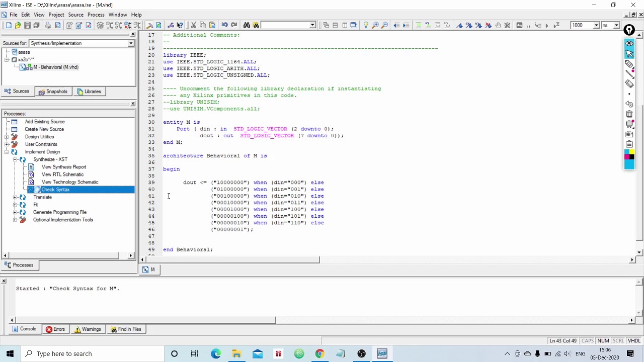Collapse the Synthesize - XST node
The height and width of the screenshot is (362, 644).
15,159
